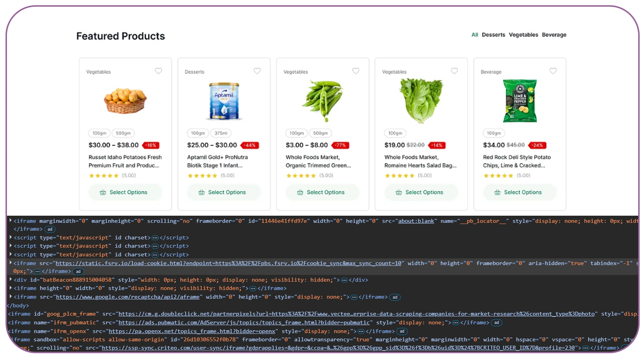Click ad badge after __pb_locator__ iframe closing tag
644x359 pixels.
(x=50, y=229)
